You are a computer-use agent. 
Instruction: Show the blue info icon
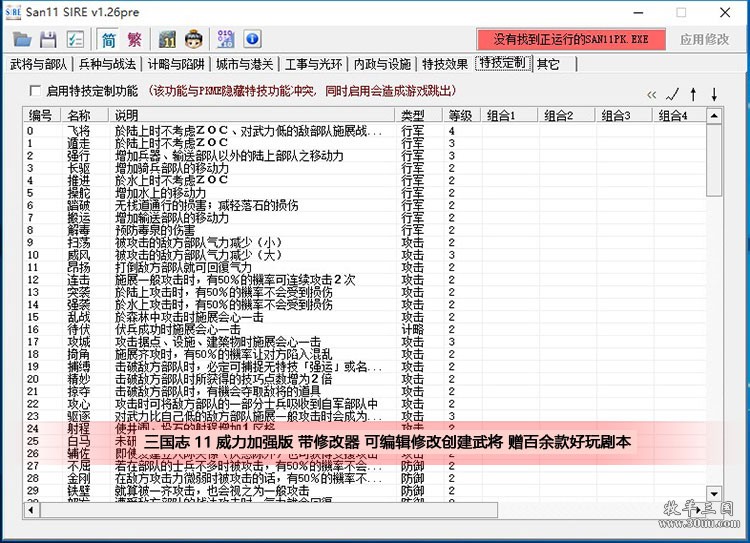(252, 39)
